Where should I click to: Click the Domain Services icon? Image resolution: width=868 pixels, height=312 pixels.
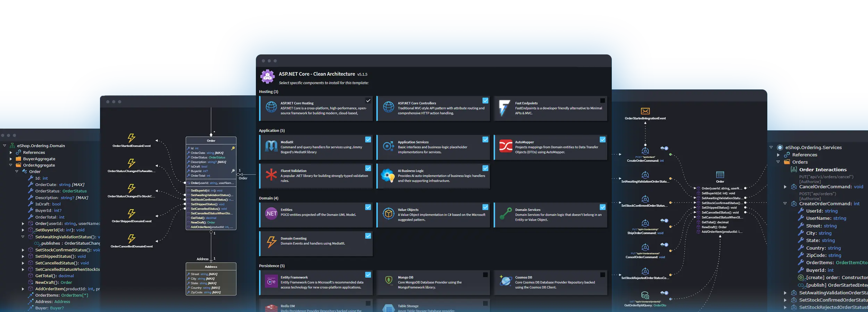pyautogui.click(x=507, y=214)
